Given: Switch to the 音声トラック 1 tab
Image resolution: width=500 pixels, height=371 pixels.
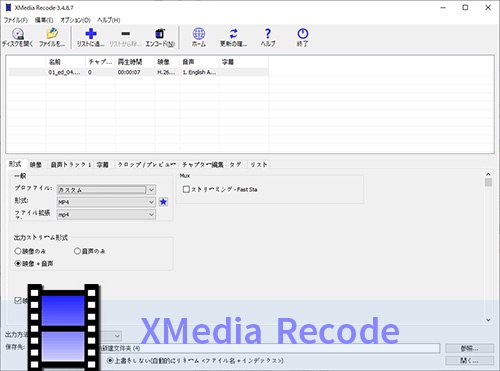Looking at the screenshot, I should 71,164.
